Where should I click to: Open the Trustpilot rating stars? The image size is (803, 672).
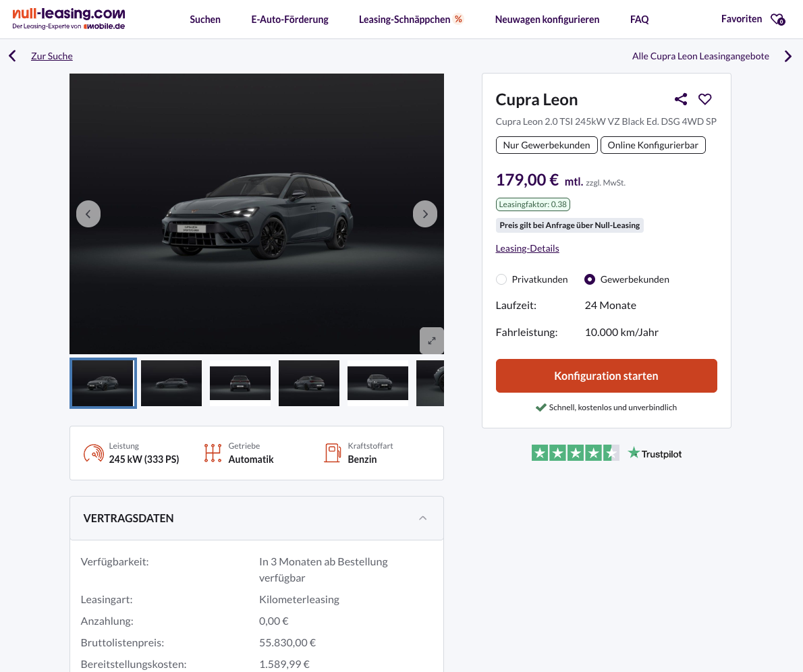(x=575, y=453)
